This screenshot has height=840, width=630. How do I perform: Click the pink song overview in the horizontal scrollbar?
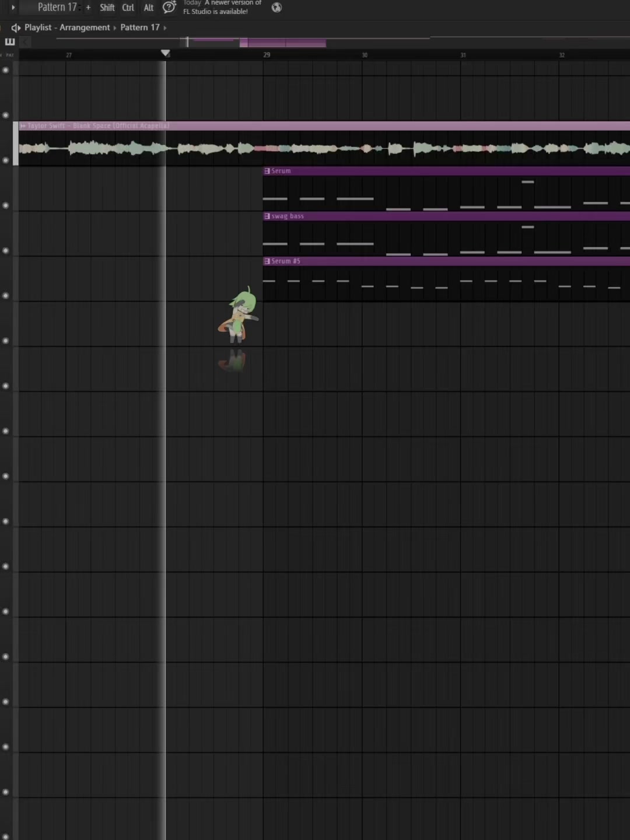tap(283, 43)
